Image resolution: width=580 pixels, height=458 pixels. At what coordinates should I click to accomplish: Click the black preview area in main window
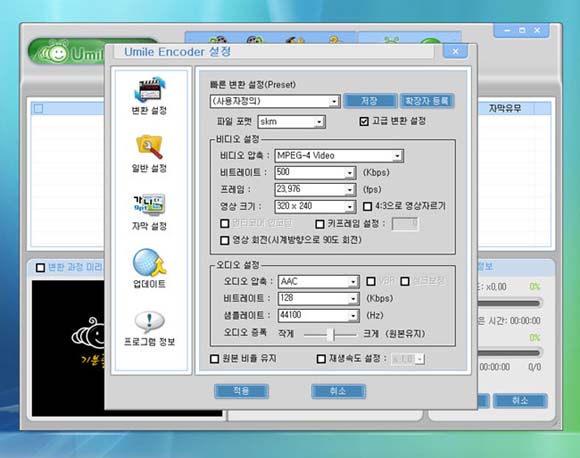tap(68, 348)
